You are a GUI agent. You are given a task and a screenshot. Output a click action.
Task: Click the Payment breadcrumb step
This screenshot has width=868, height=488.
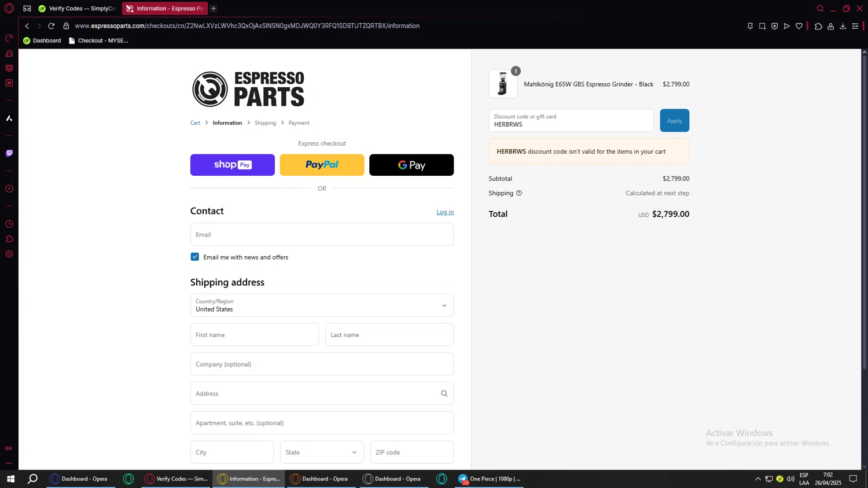[x=299, y=123]
